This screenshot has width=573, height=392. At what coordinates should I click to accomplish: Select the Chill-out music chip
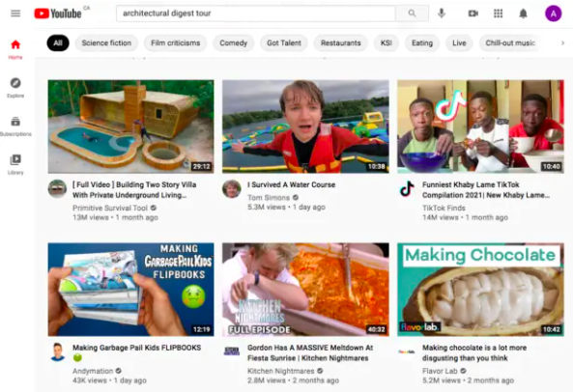[510, 42]
